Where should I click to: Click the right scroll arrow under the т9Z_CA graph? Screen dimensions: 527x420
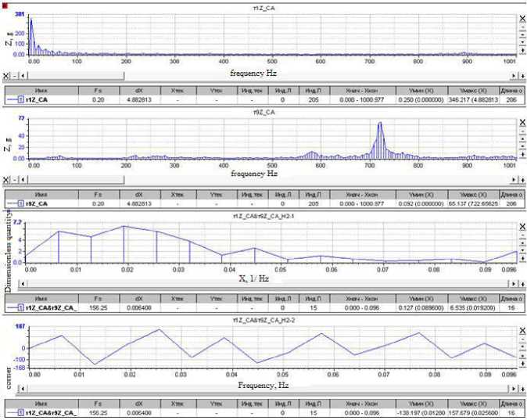click(514, 180)
